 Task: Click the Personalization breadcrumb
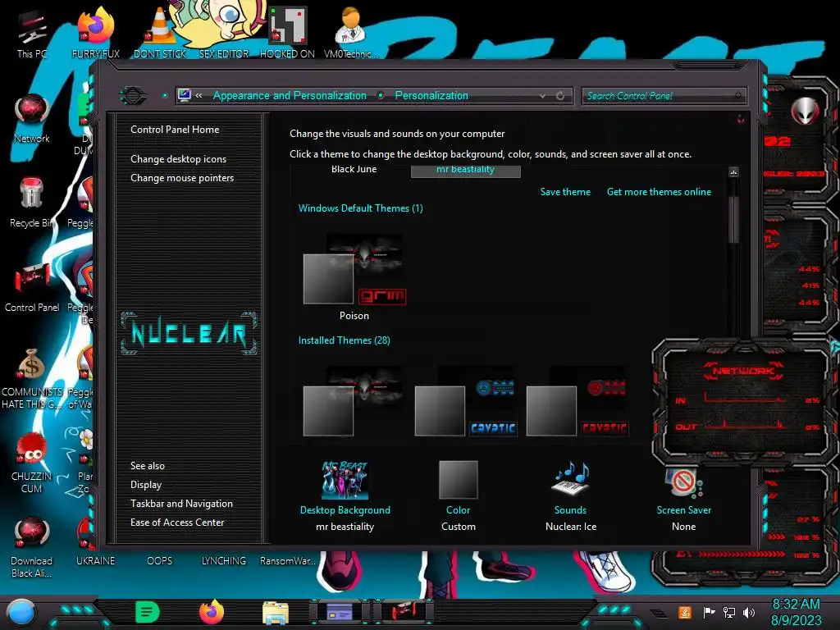(431, 95)
